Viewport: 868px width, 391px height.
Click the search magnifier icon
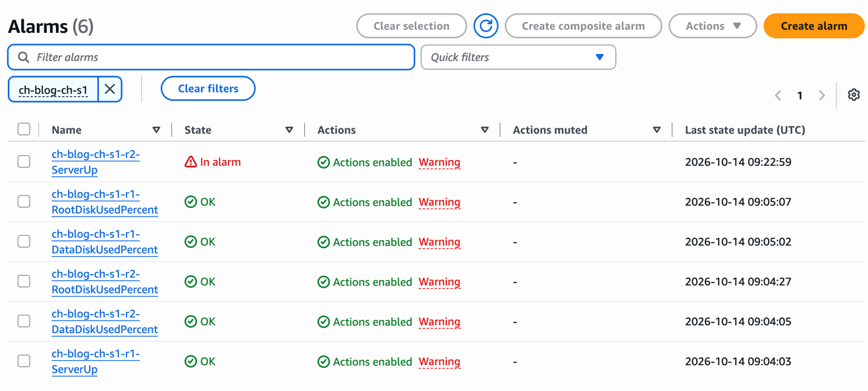24,57
